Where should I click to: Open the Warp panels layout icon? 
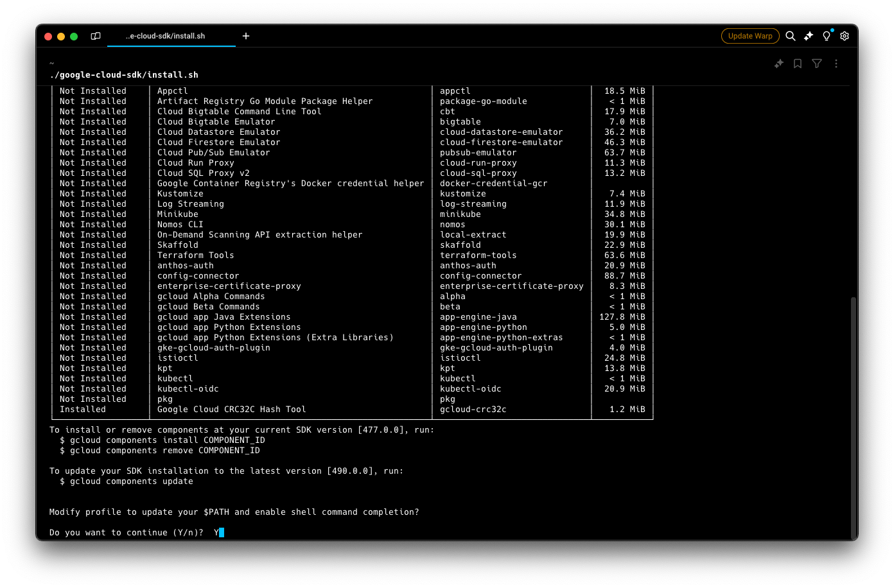click(96, 36)
